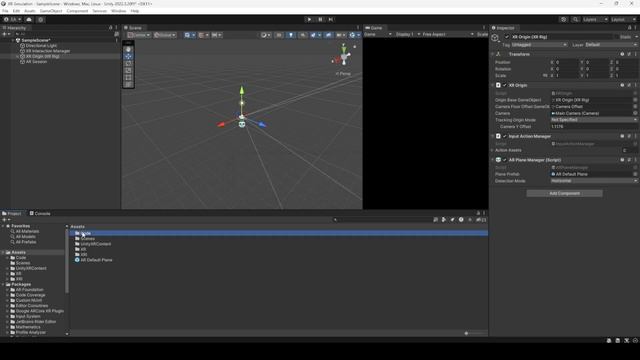The height and width of the screenshot is (360, 640).
Task: Advance one frame with the Step button
Action: (x=331, y=19)
